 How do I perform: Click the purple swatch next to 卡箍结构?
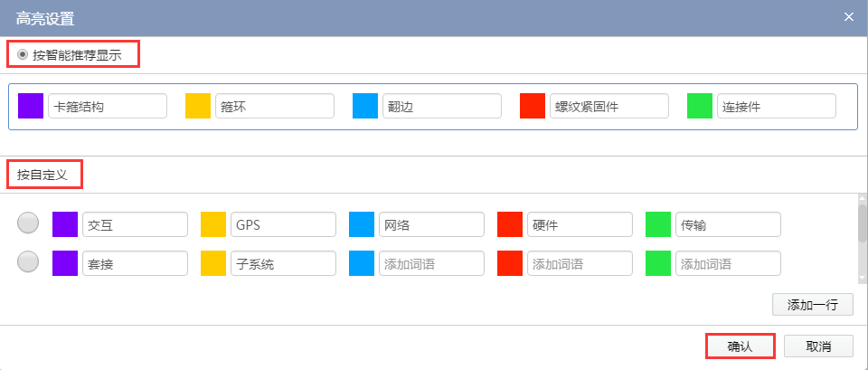[31, 106]
